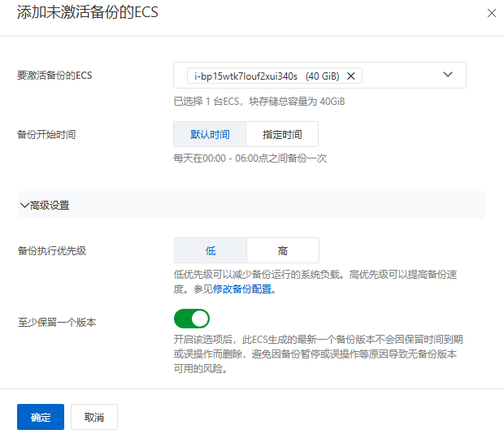504x434 pixels.
Task: Open the ECS selector dropdown arrow
Action: 447,75
